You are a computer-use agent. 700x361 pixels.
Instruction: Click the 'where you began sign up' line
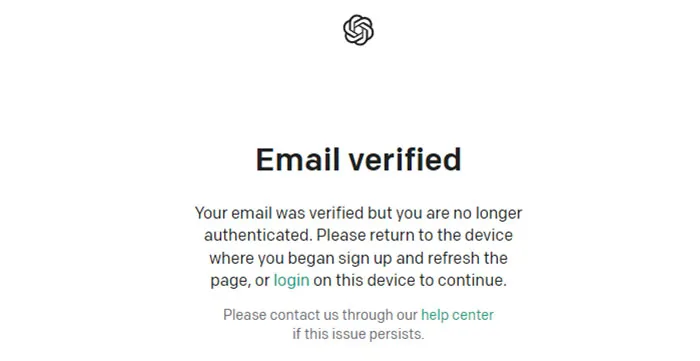click(x=358, y=258)
